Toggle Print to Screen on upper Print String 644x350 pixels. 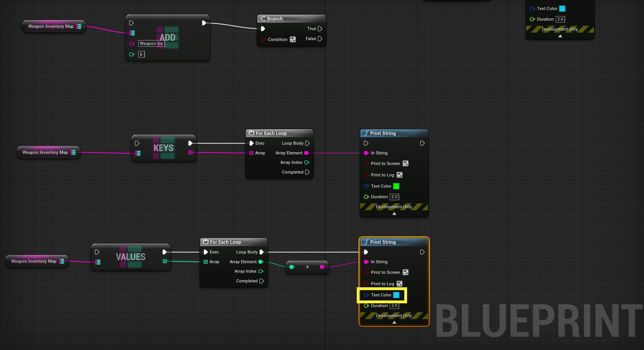(x=405, y=164)
